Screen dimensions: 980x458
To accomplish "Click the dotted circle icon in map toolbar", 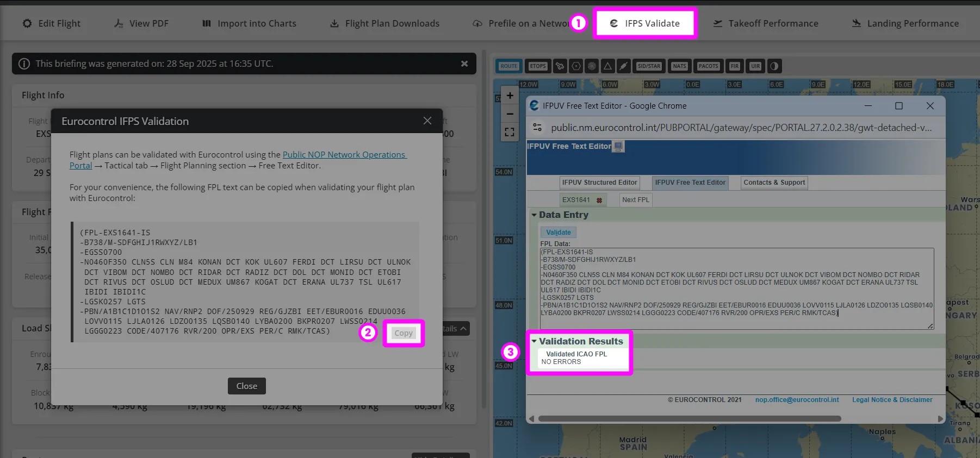I will click(592, 66).
